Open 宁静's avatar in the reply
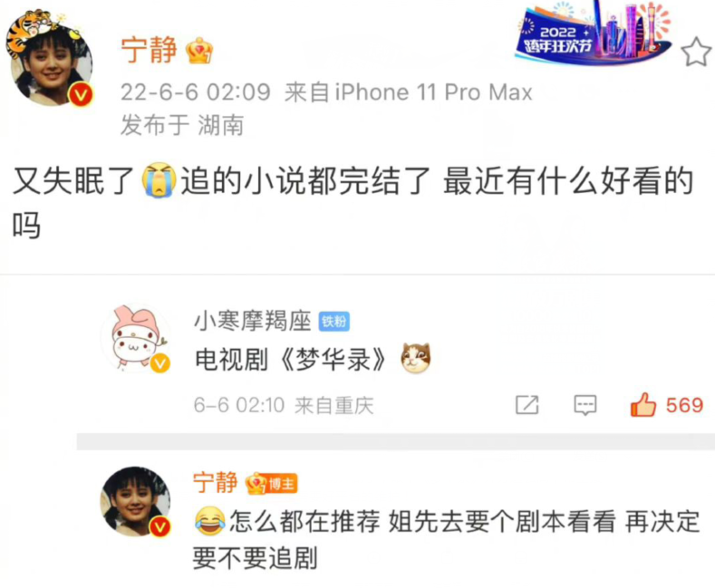The width and height of the screenshot is (715, 588). pyautogui.click(x=135, y=501)
